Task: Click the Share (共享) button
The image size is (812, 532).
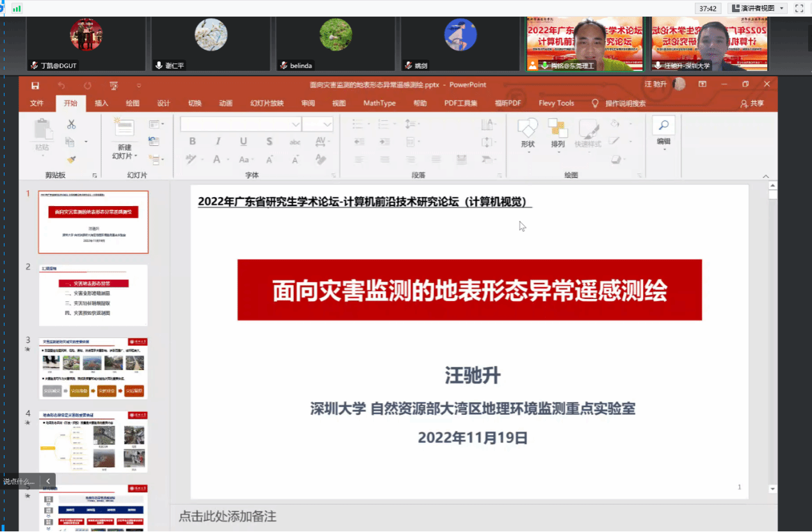Action: pos(752,103)
